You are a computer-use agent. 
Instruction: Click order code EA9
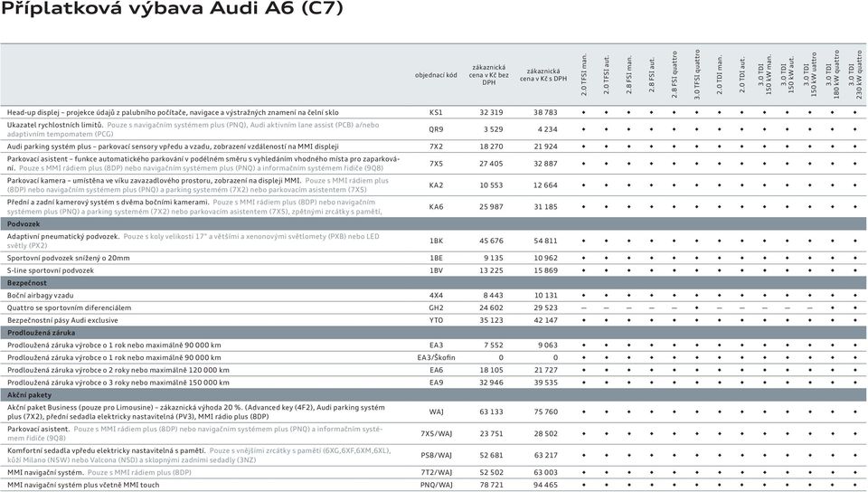[x=436, y=383]
